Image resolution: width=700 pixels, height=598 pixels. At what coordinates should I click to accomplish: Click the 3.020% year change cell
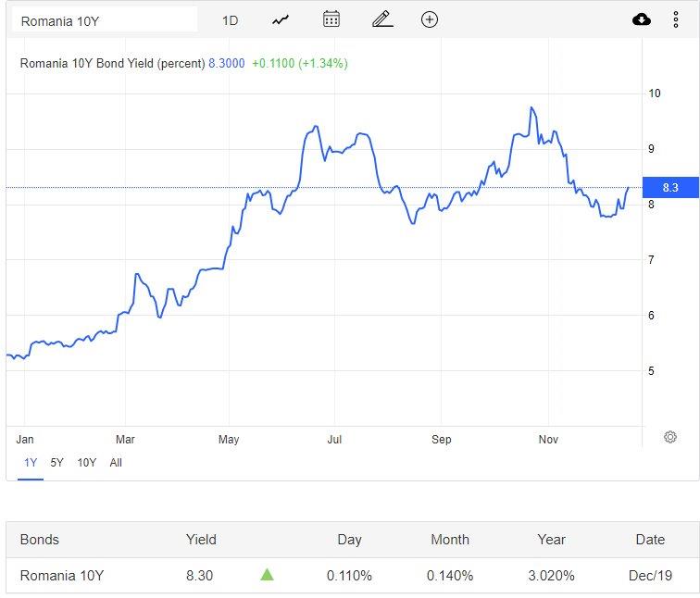[551, 575]
